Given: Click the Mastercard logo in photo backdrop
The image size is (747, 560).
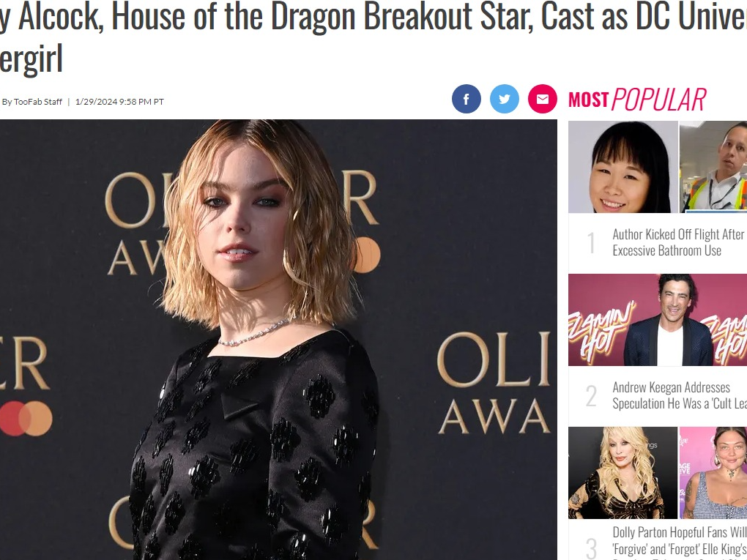Looking at the screenshot, I should pos(26,419).
